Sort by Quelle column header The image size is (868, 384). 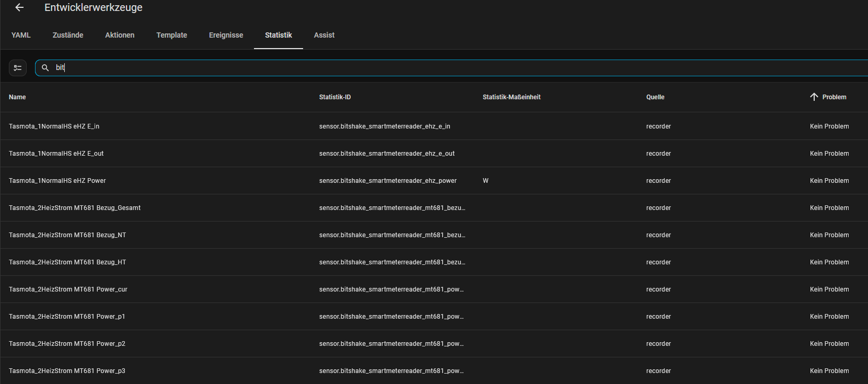click(x=655, y=97)
